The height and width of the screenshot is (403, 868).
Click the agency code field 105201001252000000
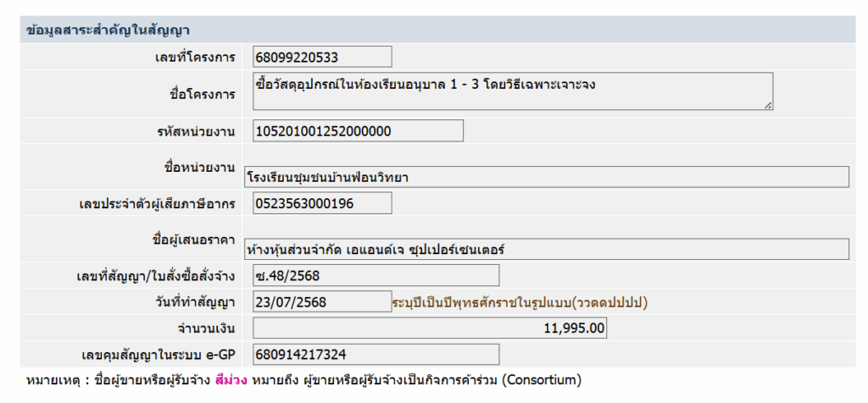click(x=358, y=131)
